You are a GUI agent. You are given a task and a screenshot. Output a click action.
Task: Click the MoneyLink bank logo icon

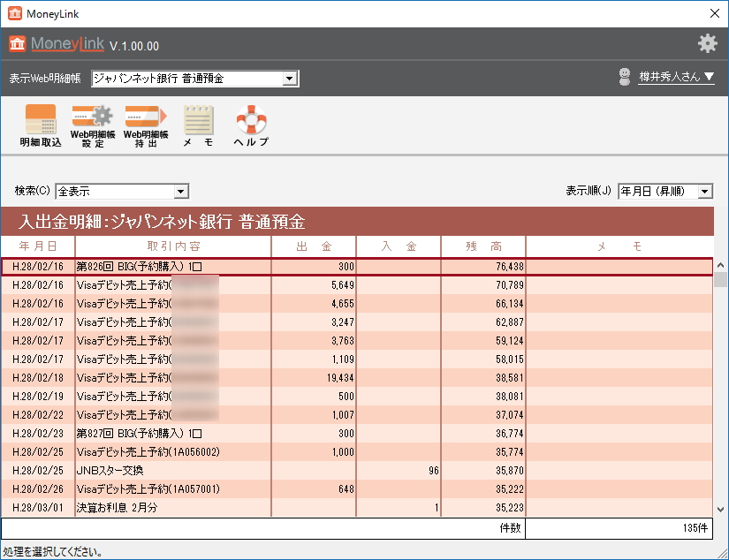point(15,42)
